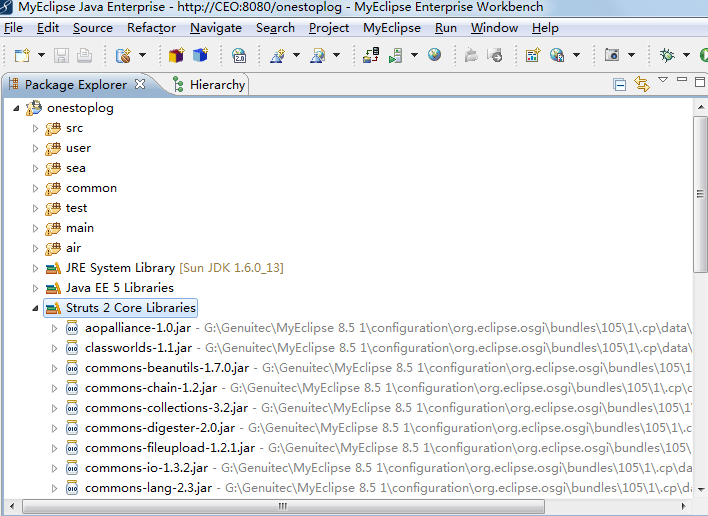The image size is (708, 516).
Task: Click Collapse All in Package Explorer
Action: pos(620,84)
